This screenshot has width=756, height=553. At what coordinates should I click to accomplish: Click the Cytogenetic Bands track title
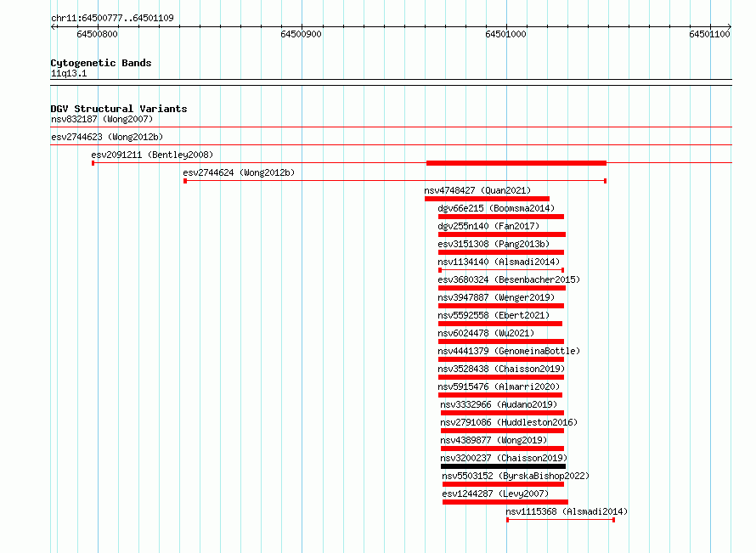[101, 63]
